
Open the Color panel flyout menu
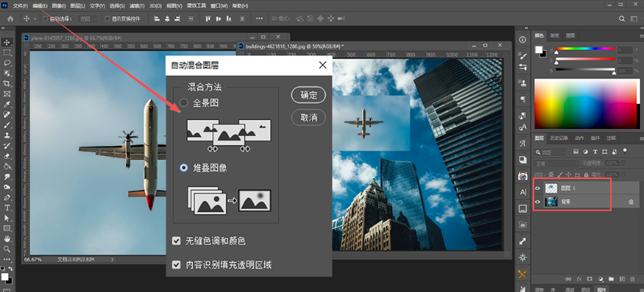click(641, 35)
